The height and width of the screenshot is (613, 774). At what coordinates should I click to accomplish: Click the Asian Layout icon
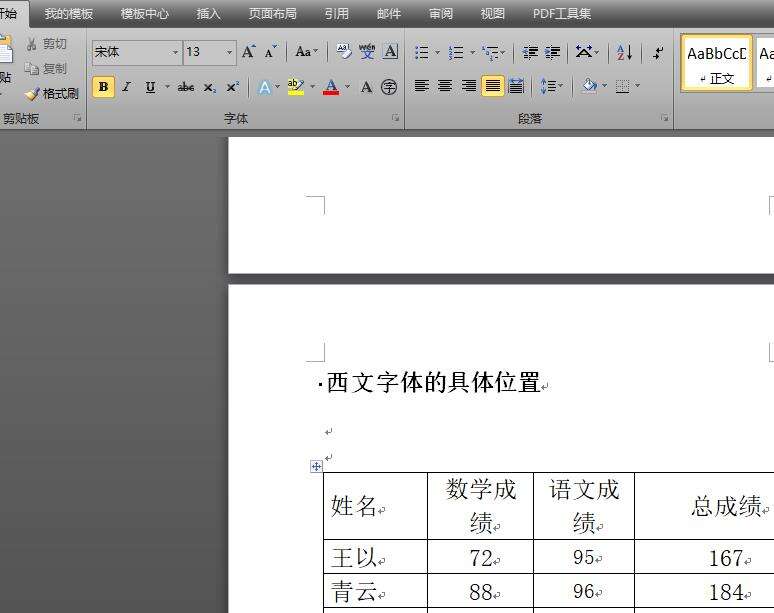tap(584, 52)
